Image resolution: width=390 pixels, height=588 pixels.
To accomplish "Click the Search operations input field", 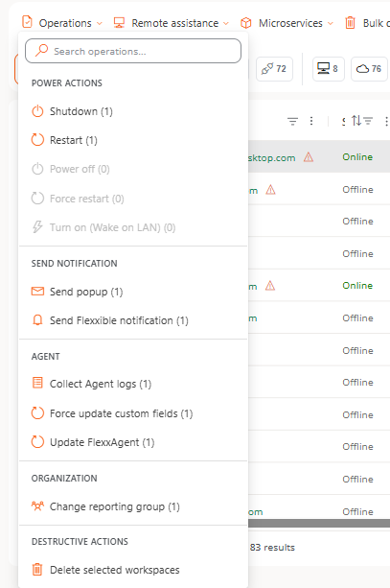I will 133,51.
